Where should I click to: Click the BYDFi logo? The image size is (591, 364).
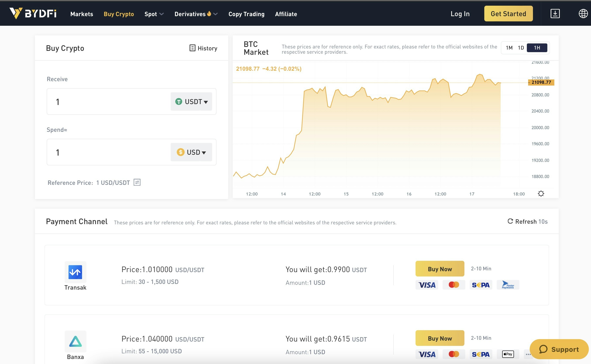click(33, 14)
